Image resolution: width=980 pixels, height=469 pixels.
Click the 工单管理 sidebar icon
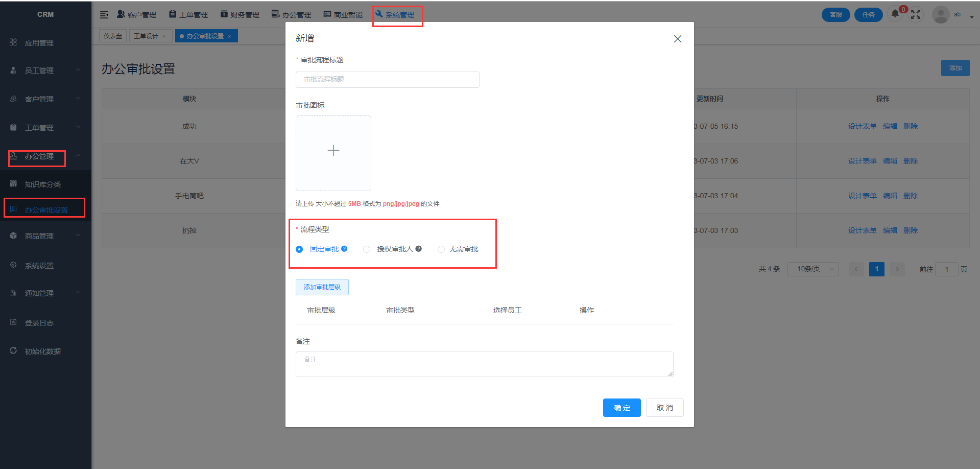point(13,127)
